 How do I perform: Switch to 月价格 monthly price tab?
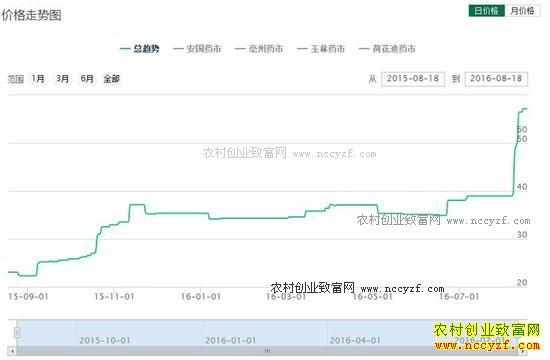pyautogui.click(x=522, y=11)
